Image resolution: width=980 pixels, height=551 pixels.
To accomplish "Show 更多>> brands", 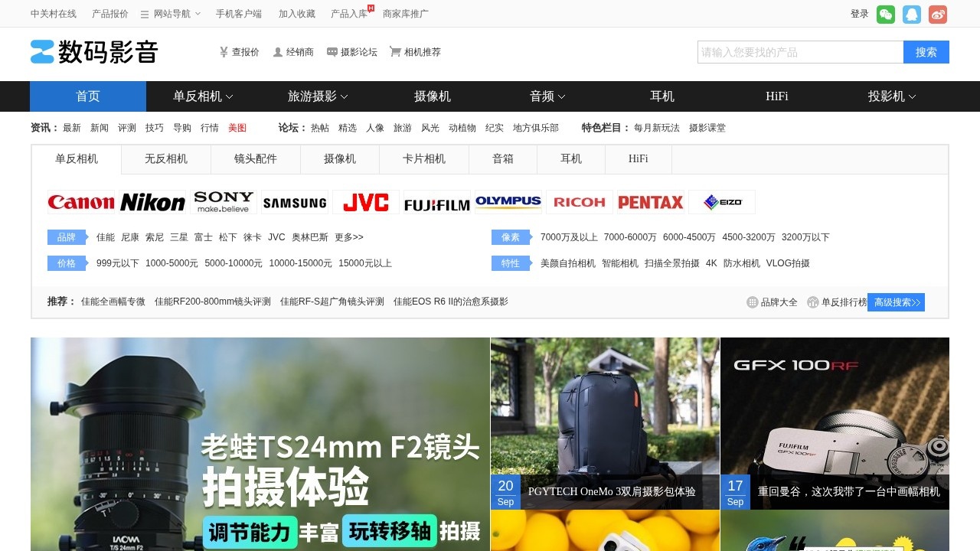I will click(349, 237).
